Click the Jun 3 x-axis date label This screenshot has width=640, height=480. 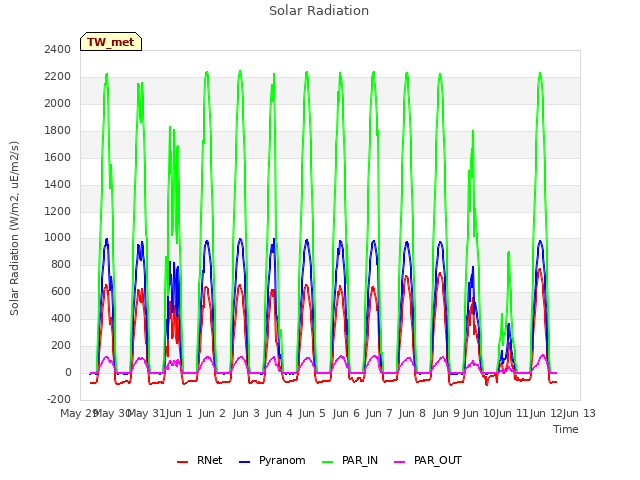point(246,413)
